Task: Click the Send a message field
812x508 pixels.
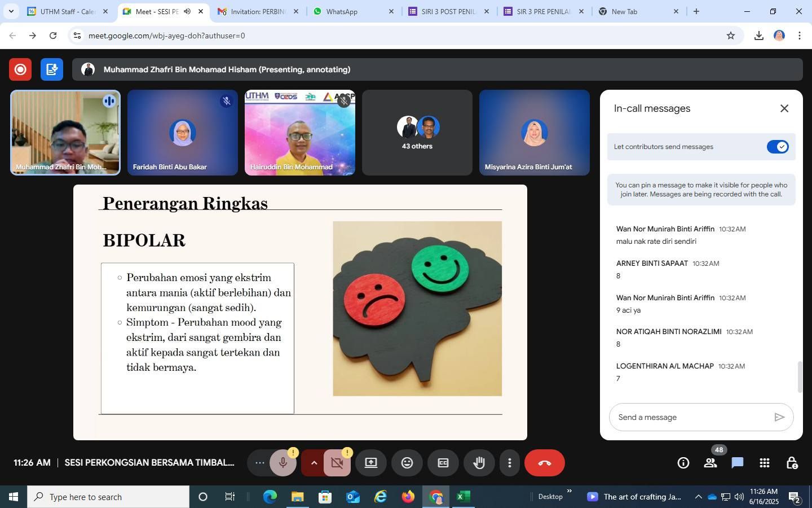Action: point(692,418)
